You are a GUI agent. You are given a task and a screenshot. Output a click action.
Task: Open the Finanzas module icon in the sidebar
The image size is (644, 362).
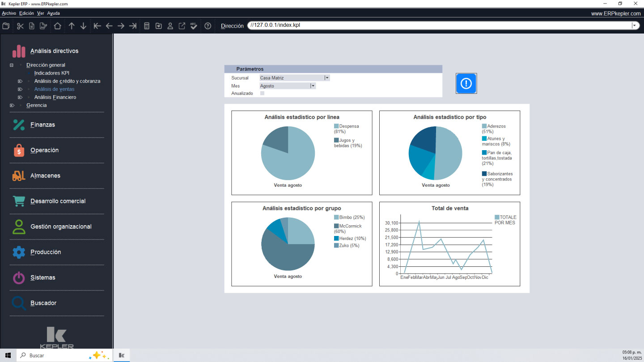(x=19, y=125)
